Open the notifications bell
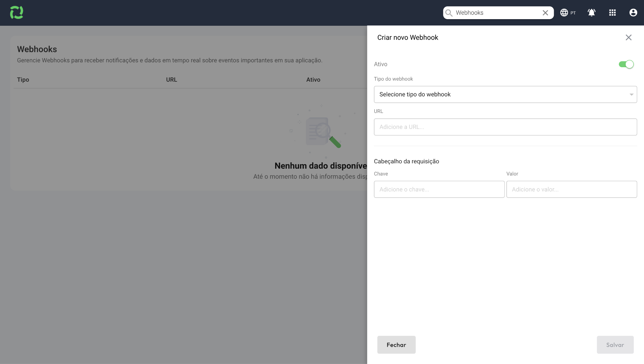Screen dimensions: 644x364 [591, 13]
